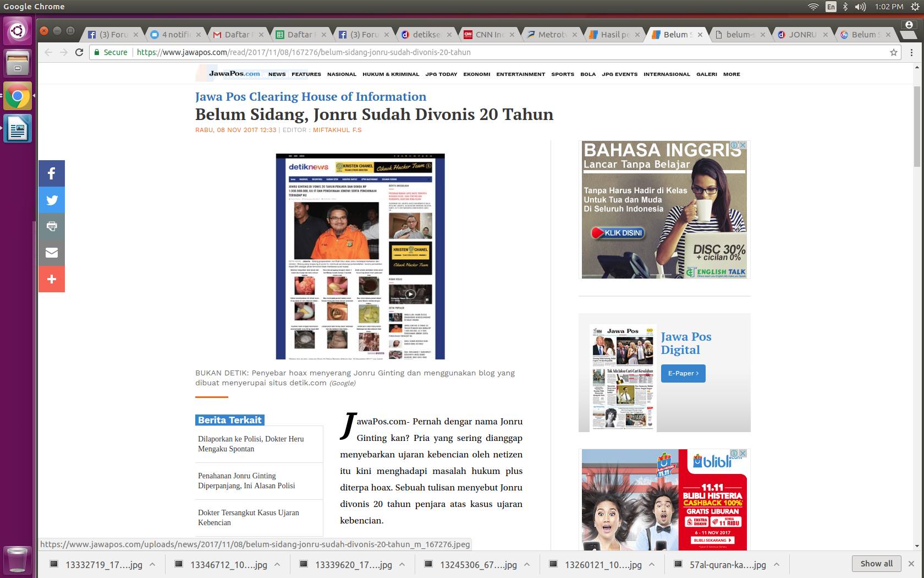Reload the page with the refresh icon
The height and width of the screenshot is (578, 924).
pyautogui.click(x=79, y=52)
